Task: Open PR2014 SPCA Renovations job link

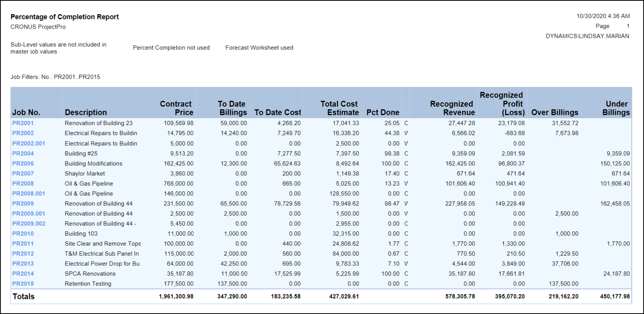Action: tap(23, 274)
